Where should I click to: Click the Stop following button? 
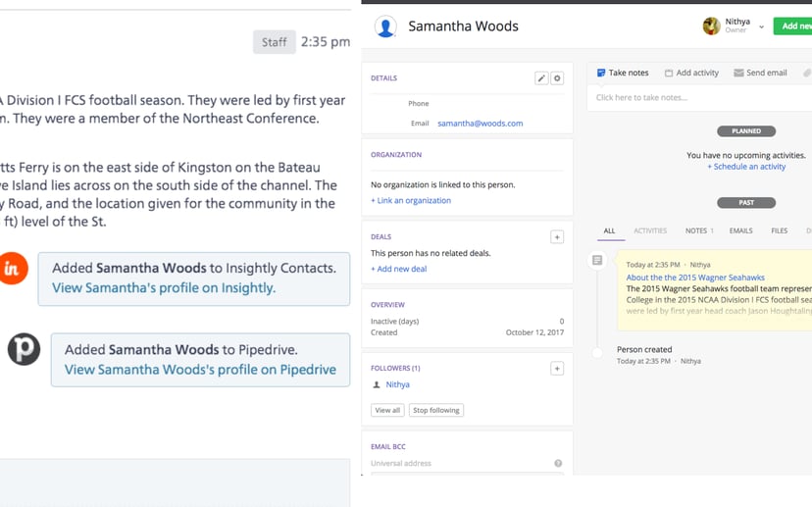[x=435, y=410]
